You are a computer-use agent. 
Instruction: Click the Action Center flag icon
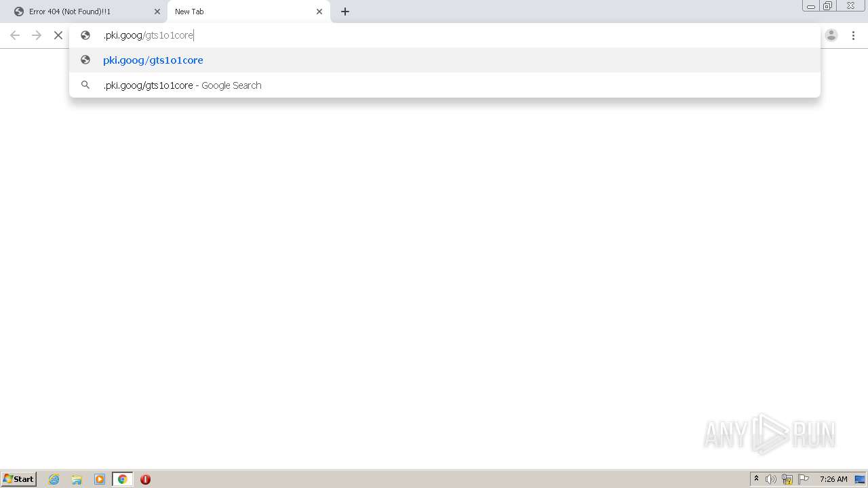(x=804, y=479)
